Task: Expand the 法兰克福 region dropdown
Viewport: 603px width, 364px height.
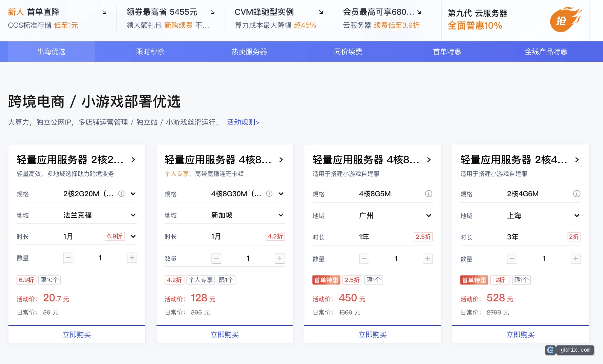Action: coord(133,215)
